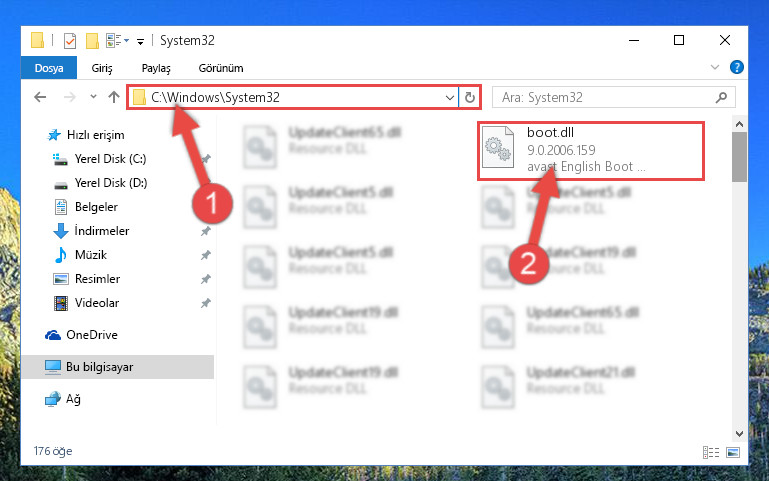The width and height of the screenshot is (769, 481).
Task: Unpin İndirmeler from quick access
Action: pyautogui.click(x=205, y=231)
